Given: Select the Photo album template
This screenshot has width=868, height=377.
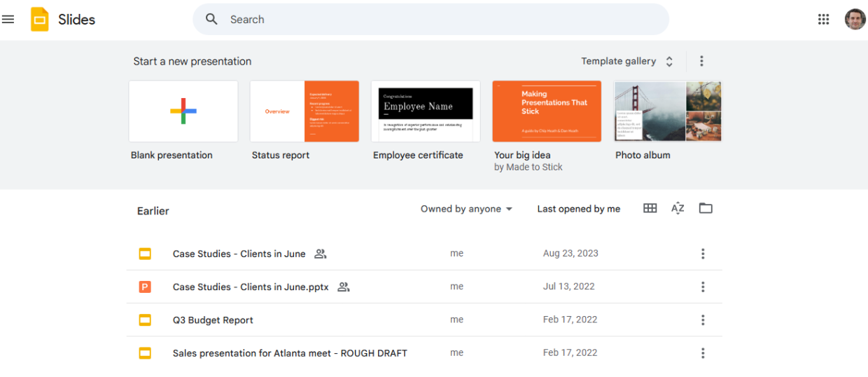Looking at the screenshot, I should coord(668,111).
